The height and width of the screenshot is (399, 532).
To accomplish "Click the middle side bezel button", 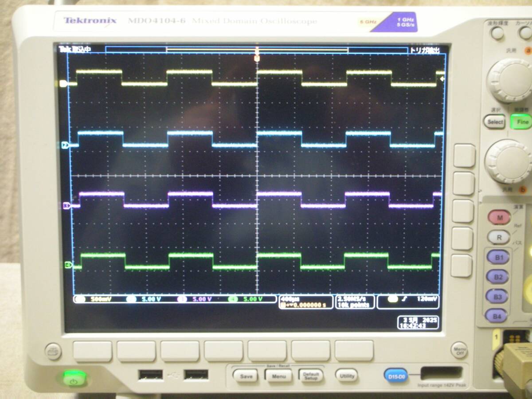I will point(463,211).
